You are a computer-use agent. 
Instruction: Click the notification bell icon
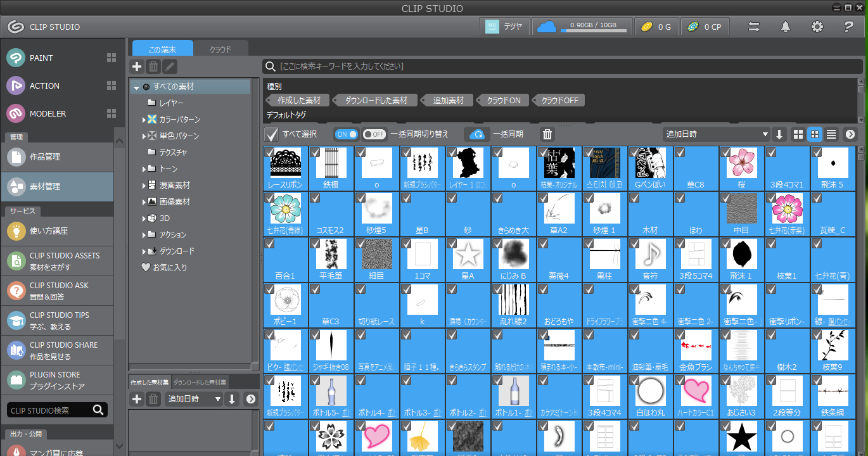(x=786, y=27)
